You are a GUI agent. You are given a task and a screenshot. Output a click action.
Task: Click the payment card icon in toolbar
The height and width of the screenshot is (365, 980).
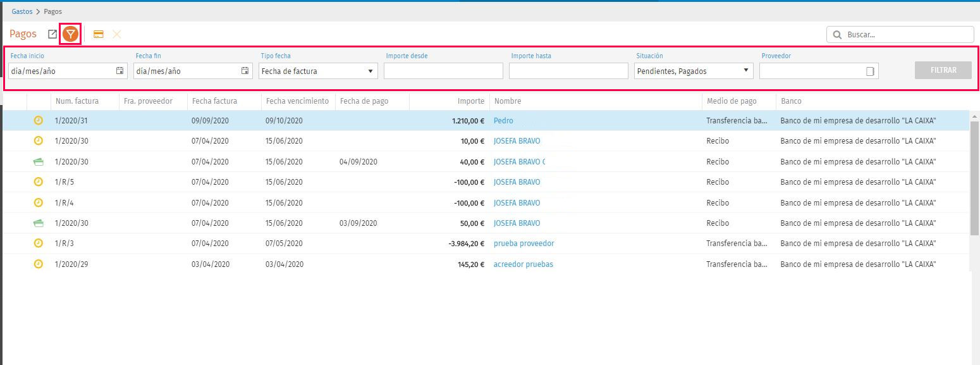(98, 34)
